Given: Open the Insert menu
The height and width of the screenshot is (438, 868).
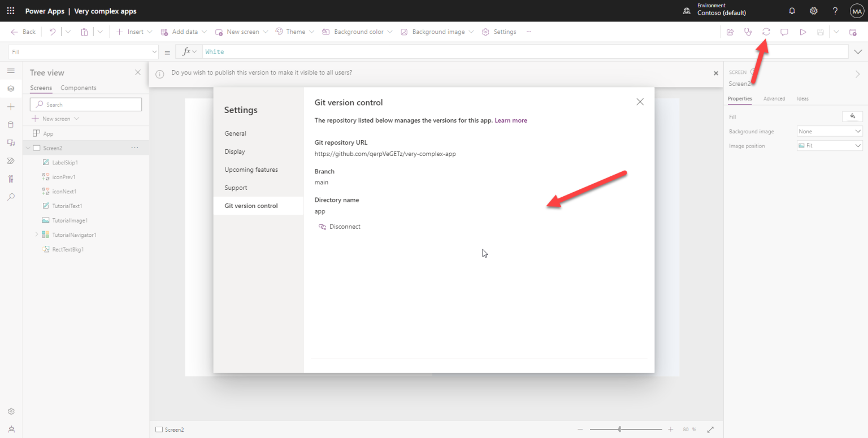Looking at the screenshot, I should [x=134, y=32].
